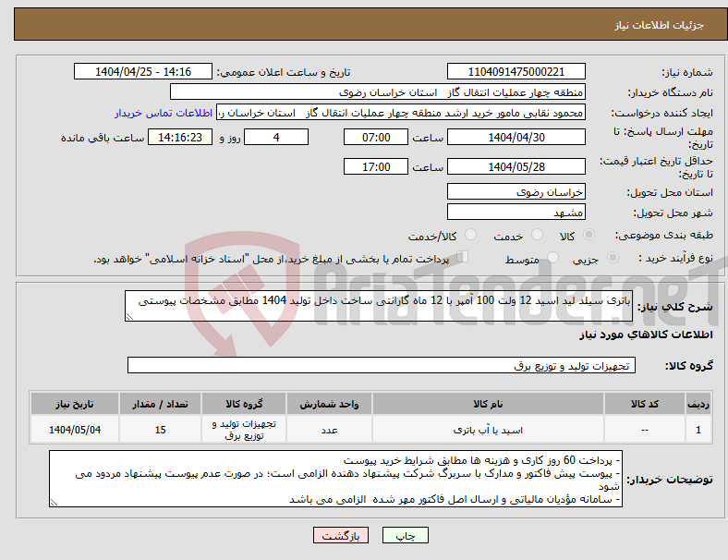Click the واحد شمارش column header
This screenshot has height=560, width=728.
click(329, 404)
